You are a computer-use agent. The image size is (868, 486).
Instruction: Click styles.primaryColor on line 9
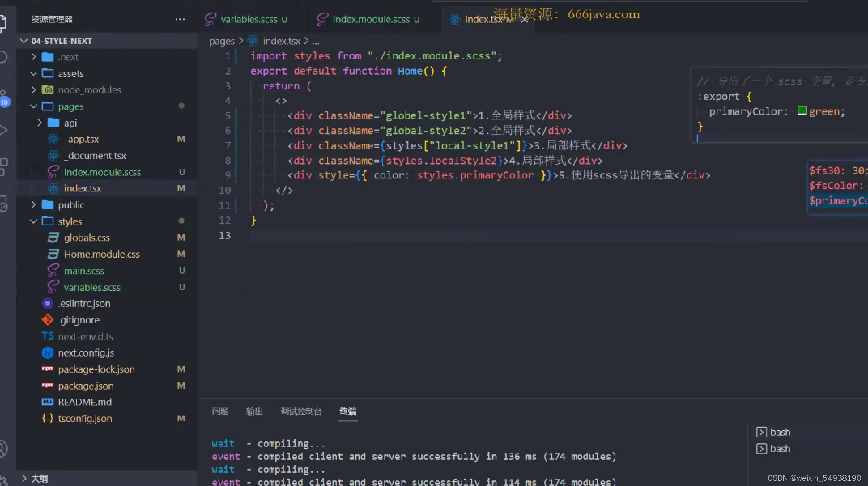[475, 175]
